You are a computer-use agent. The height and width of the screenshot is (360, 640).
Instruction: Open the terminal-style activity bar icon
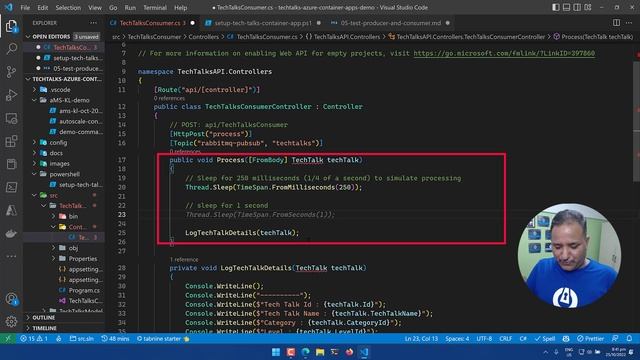[x=11, y=187]
